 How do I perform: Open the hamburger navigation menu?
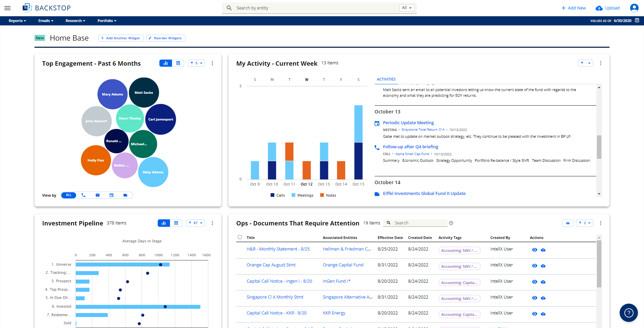coord(7,8)
